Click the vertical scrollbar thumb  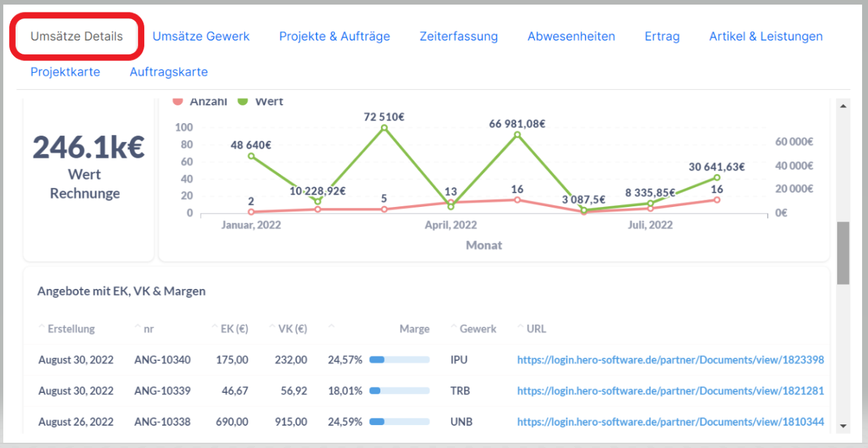843,253
